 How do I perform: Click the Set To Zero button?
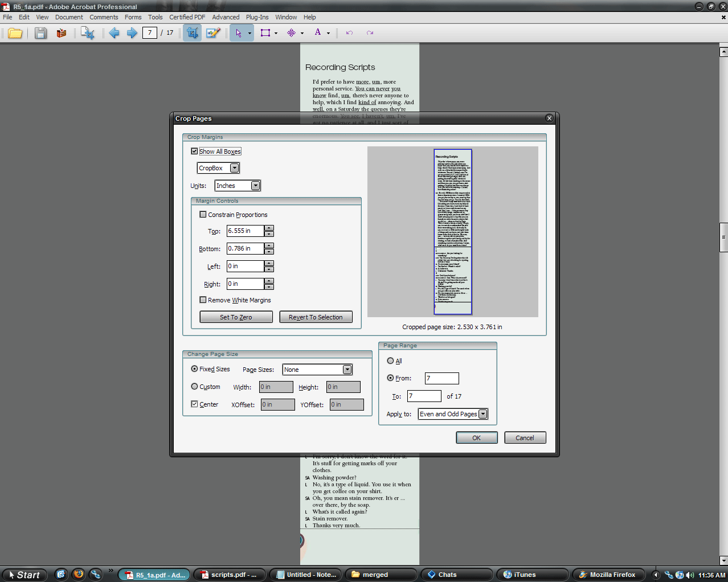tap(236, 317)
